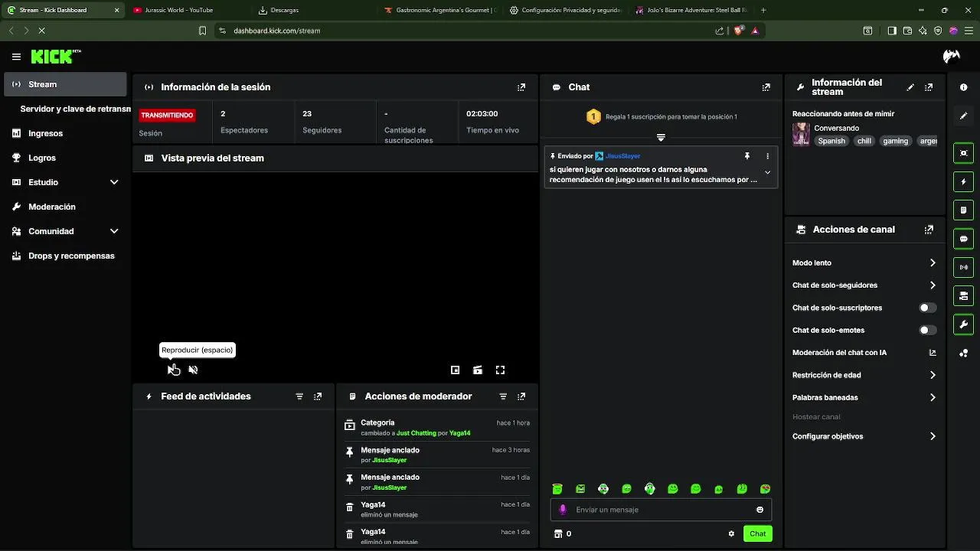Toggle Chat de solo-suscriptores switch
Image resolution: width=980 pixels, height=551 pixels.
click(x=927, y=308)
